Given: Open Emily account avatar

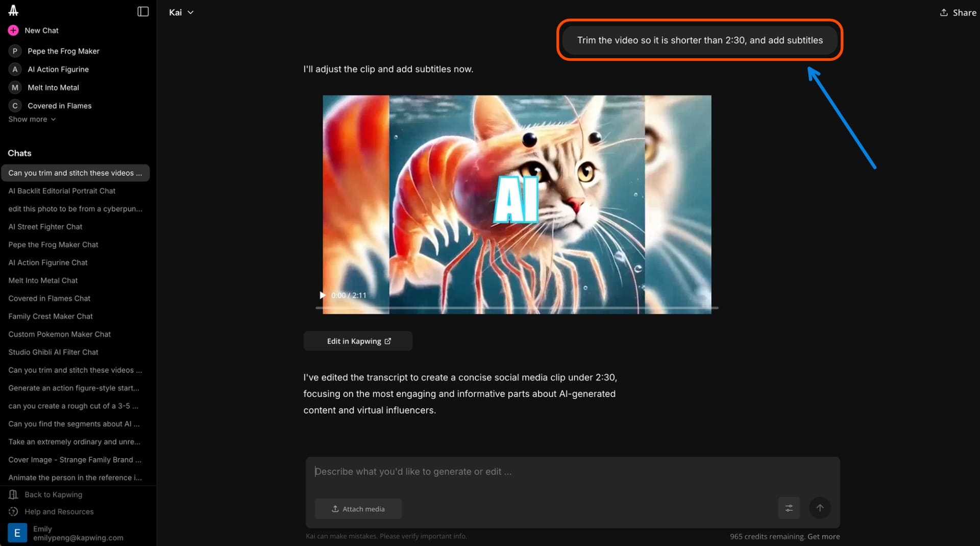Looking at the screenshot, I should (17, 533).
